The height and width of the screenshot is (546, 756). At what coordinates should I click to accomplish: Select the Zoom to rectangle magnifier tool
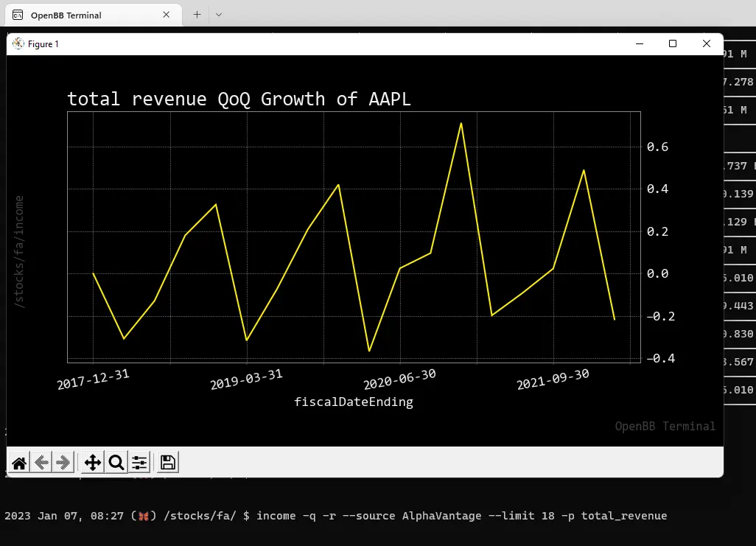pos(116,463)
